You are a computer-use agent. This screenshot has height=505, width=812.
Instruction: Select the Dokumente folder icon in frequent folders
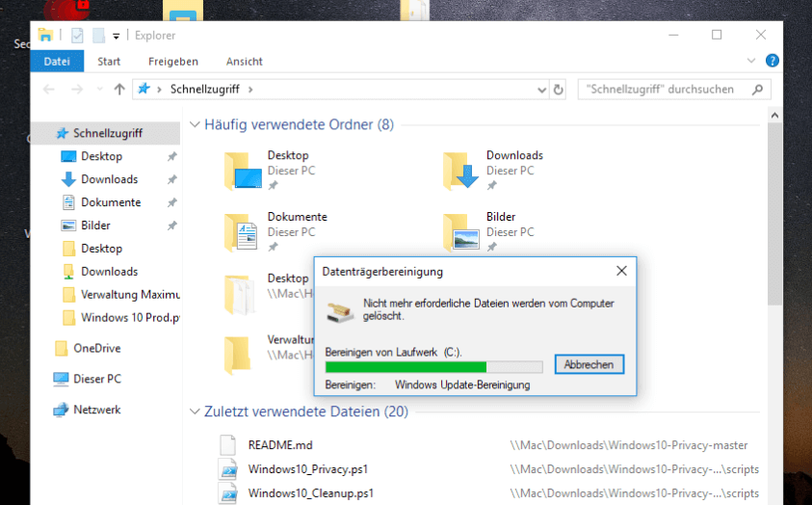(x=243, y=232)
